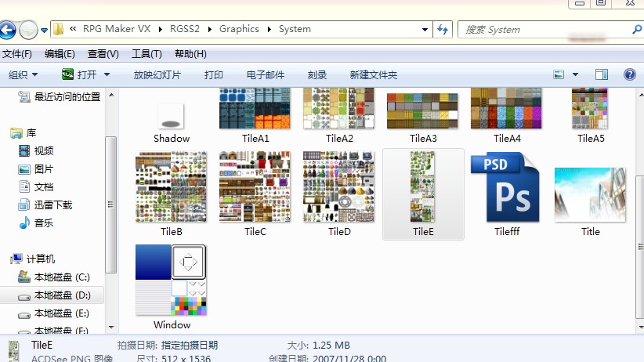Click the change view icon
644x362 pixels.
[x=559, y=74]
